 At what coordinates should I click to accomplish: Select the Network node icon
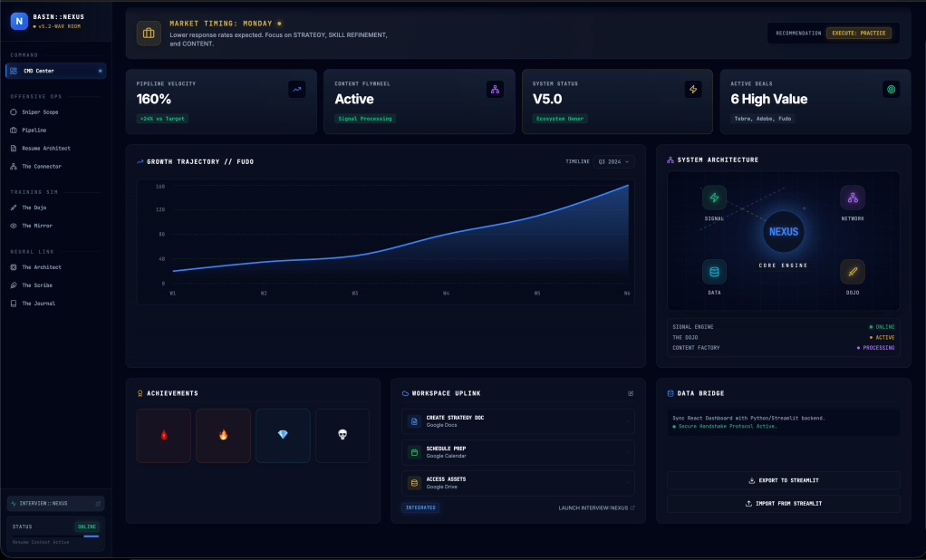point(852,198)
